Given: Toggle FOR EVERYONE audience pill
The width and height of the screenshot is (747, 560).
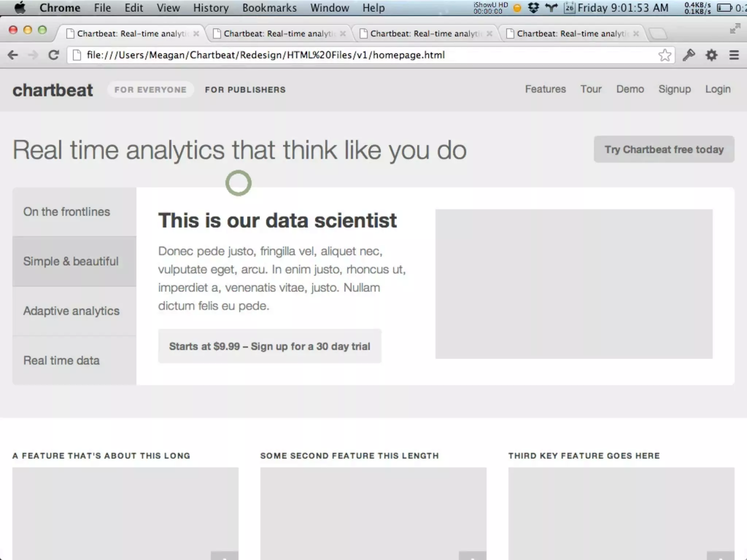Looking at the screenshot, I should point(150,90).
